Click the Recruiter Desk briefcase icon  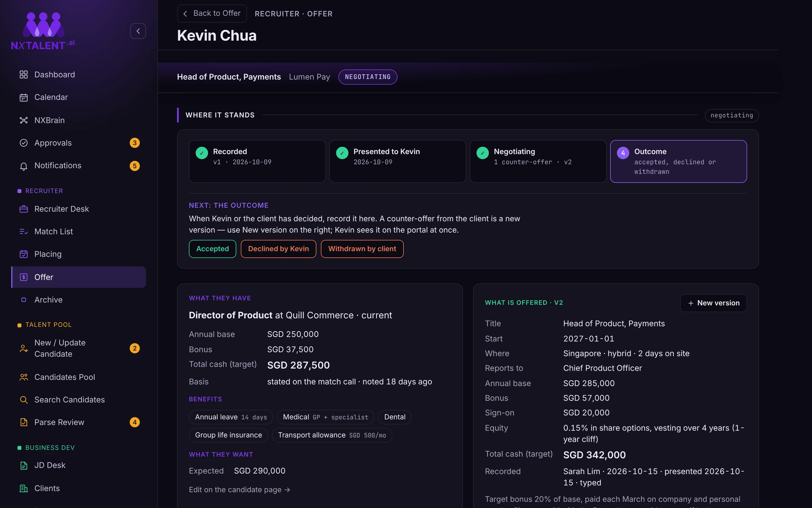tap(24, 209)
